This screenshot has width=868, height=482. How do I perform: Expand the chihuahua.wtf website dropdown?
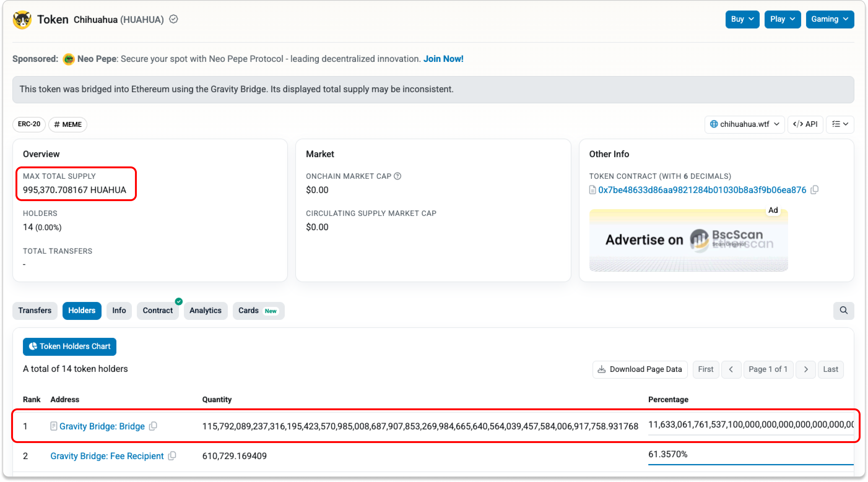744,124
